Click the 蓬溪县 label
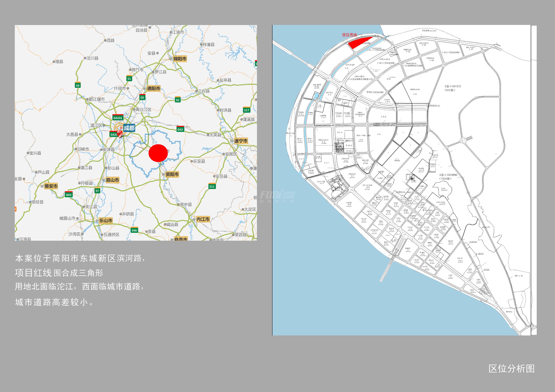 tap(249, 119)
